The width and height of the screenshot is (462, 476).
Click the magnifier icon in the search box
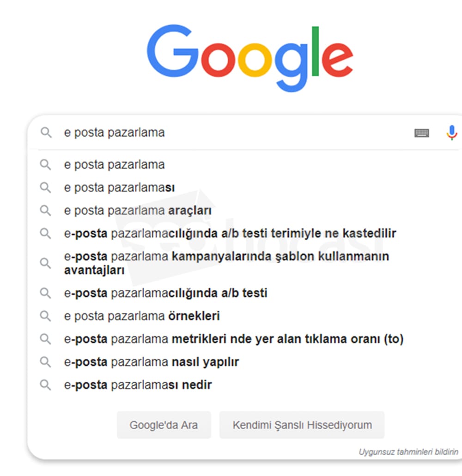pyautogui.click(x=46, y=133)
